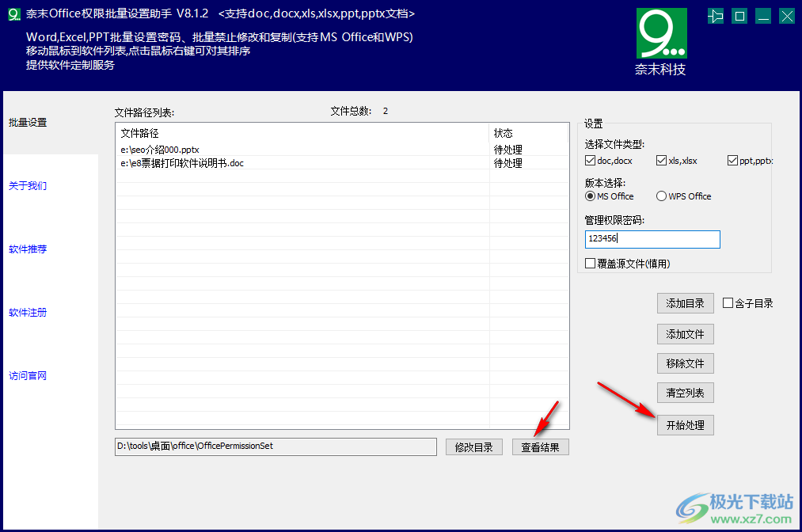Maximize the window using square icon

pyautogui.click(x=739, y=17)
